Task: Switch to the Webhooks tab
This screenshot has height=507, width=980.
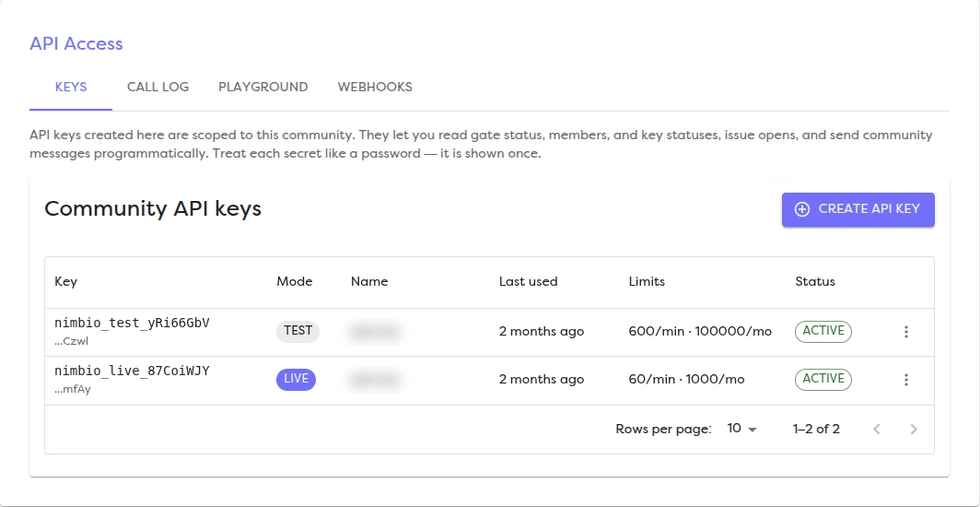Action: click(375, 87)
